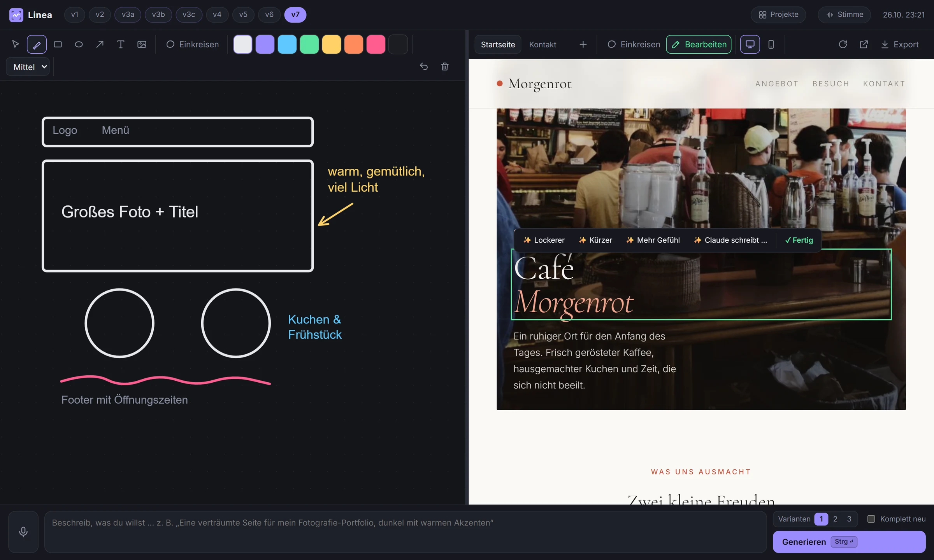Enable the Komplett neu checkbox

(871, 519)
